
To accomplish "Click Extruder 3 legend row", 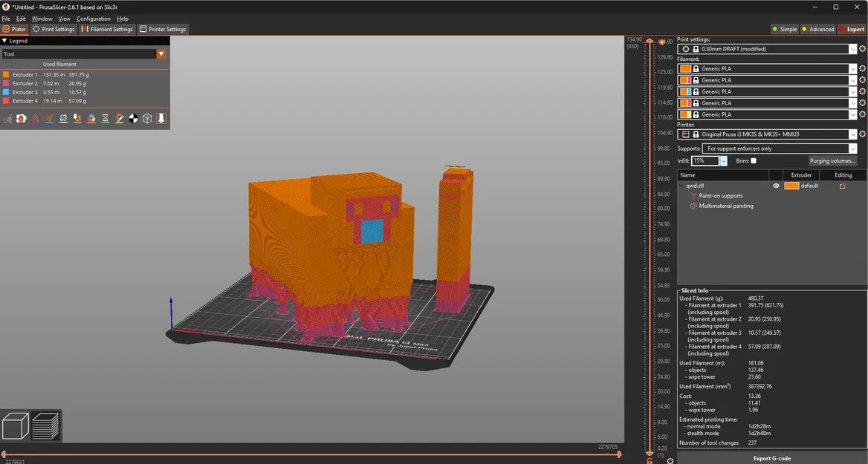I will point(85,92).
